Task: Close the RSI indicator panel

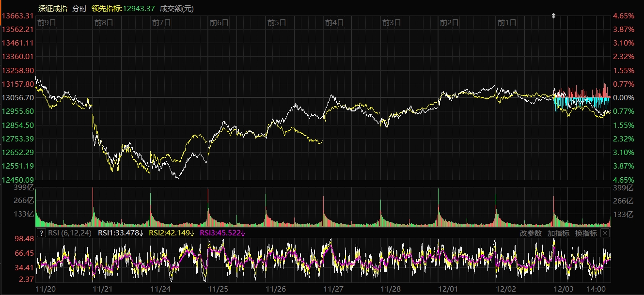Action: tap(605, 233)
